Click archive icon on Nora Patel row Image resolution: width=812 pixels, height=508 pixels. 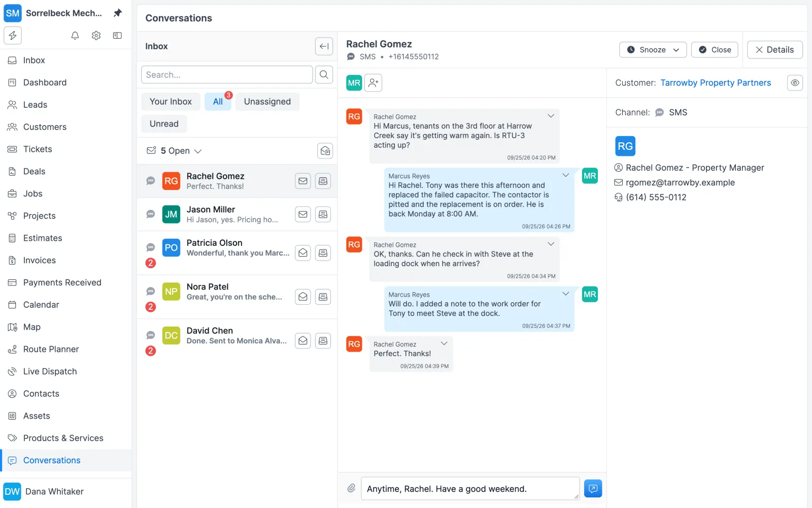pyautogui.click(x=323, y=297)
